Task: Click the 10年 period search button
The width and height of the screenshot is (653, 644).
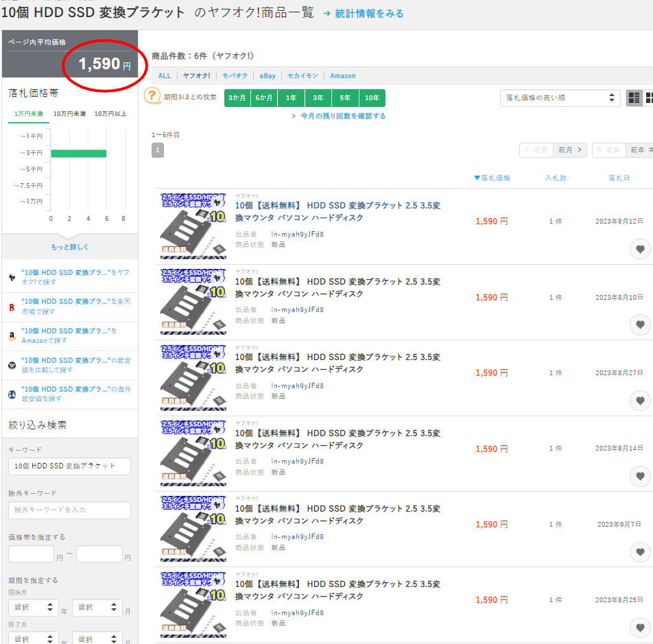Action: coord(372,98)
